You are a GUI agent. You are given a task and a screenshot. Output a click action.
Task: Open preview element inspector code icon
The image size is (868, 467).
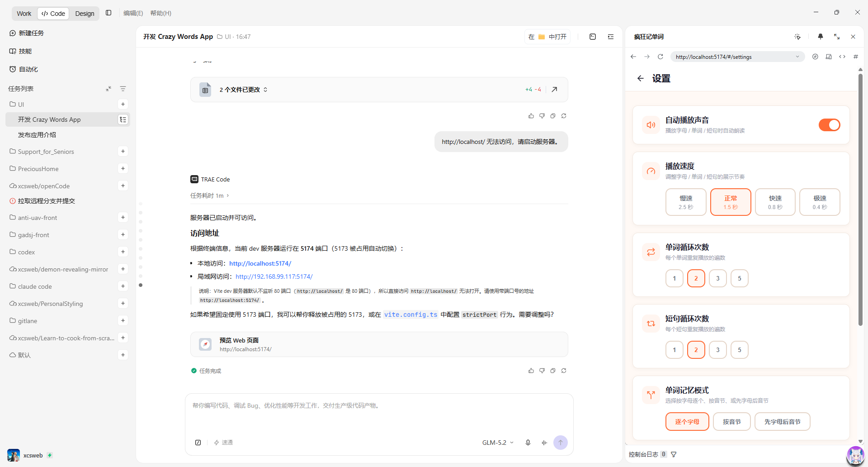842,57
